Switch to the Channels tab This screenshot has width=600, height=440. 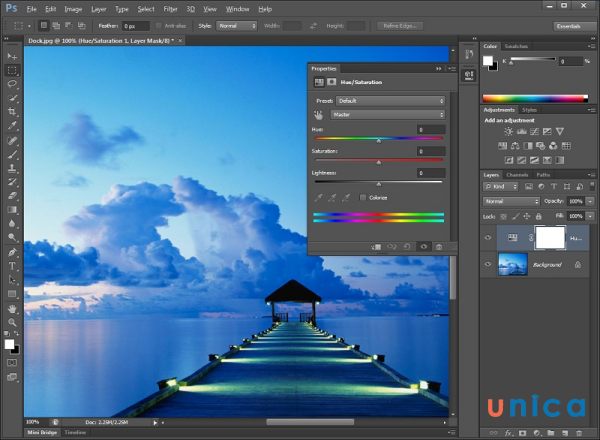tap(517, 175)
